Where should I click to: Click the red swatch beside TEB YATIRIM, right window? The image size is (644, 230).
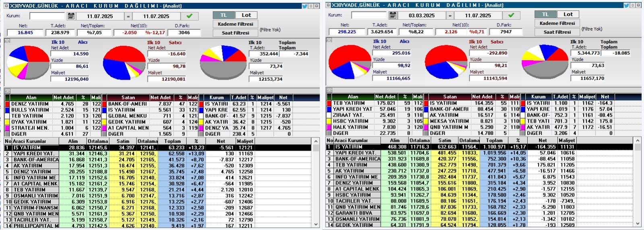330,103
